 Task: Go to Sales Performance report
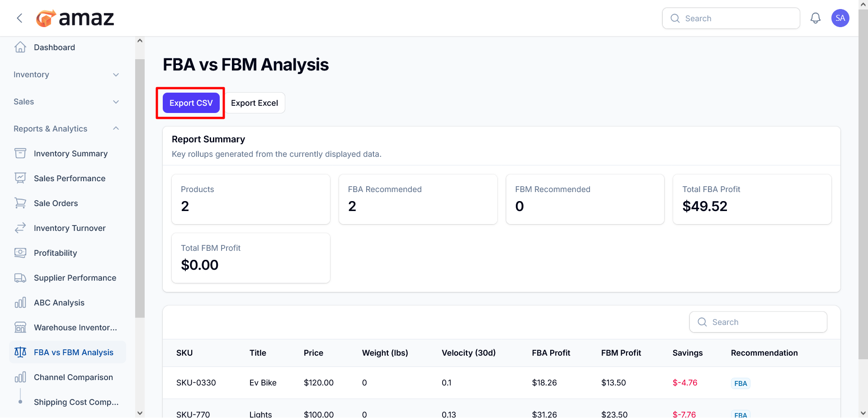(67, 178)
